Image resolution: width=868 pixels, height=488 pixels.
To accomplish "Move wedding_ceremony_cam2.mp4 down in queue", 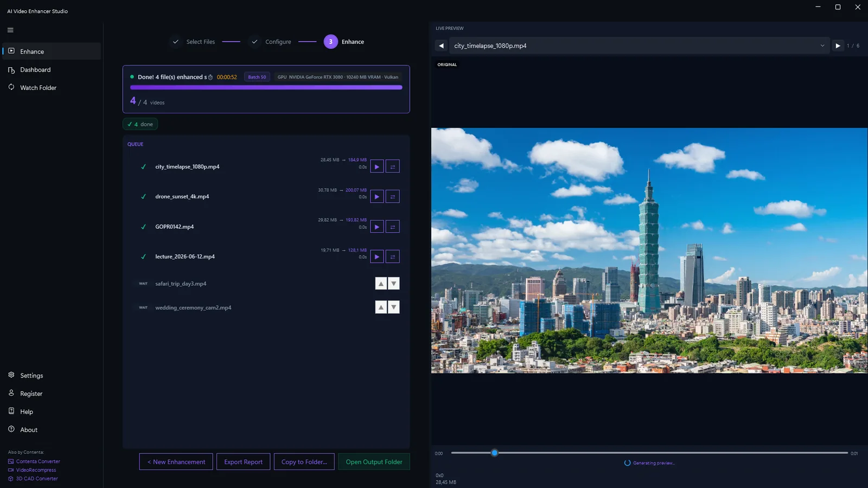I will 394,307.
